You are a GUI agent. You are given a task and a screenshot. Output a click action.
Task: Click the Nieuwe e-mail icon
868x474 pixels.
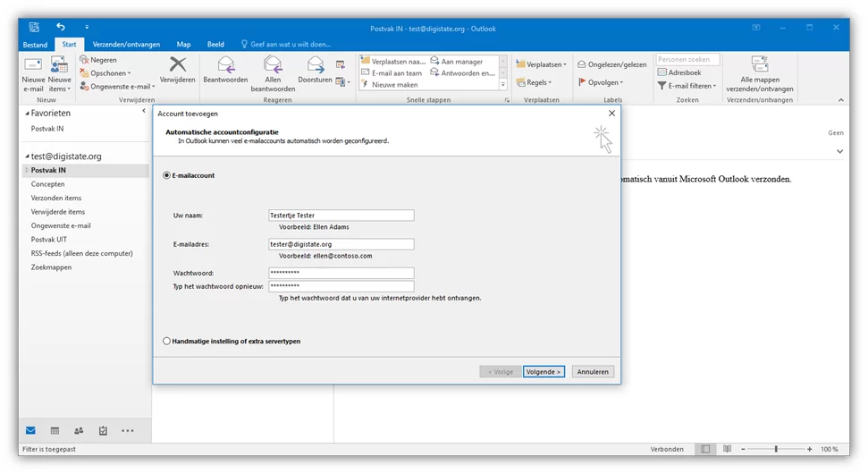33,65
